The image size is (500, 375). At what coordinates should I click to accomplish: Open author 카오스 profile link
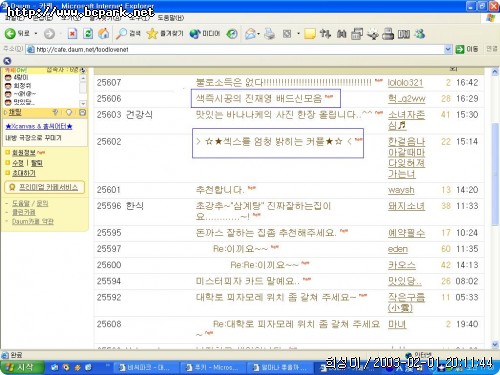[x=402, y=265]
